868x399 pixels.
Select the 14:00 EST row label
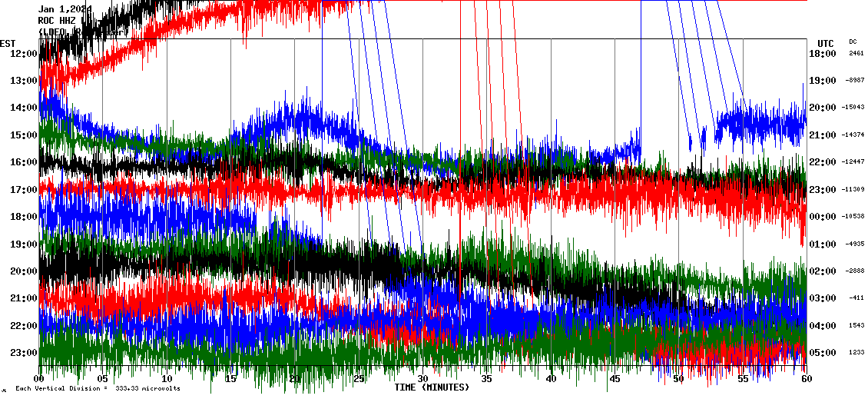click(23, 108)
